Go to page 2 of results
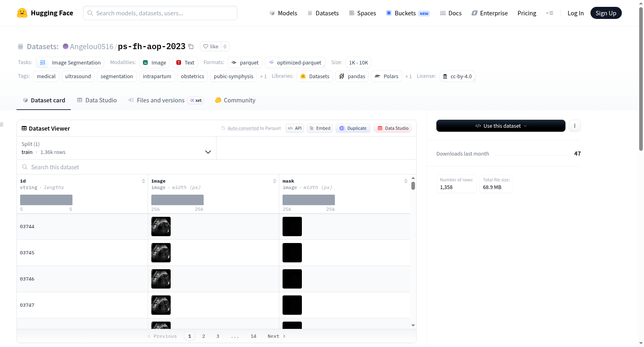This screenshot has height=347, width=644. click(x=204, y=336)
